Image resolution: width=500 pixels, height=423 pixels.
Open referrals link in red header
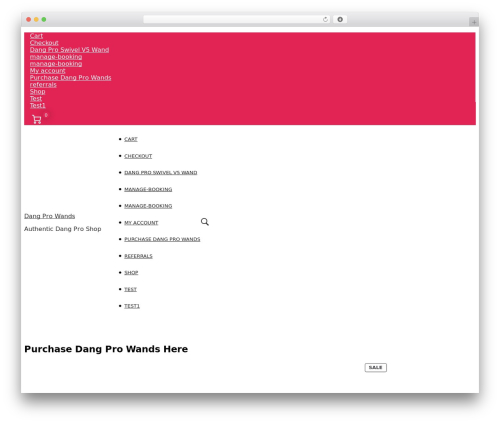pos(43,85)
